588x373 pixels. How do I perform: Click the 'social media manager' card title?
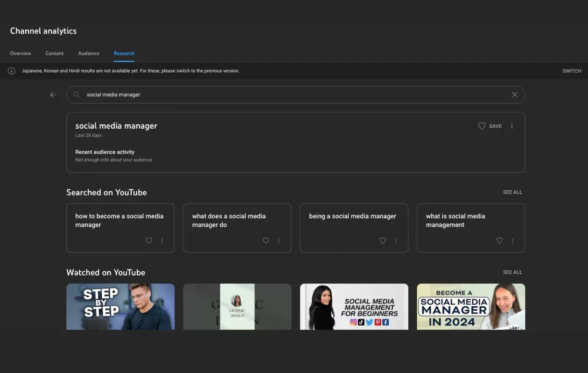[116, 126]
